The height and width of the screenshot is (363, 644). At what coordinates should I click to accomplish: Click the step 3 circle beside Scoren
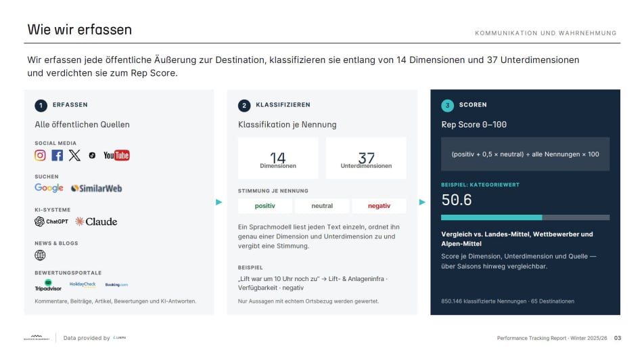point(447,106)
